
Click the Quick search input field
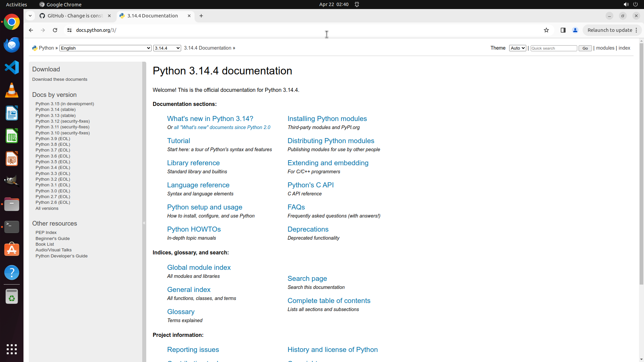(553, 48)
